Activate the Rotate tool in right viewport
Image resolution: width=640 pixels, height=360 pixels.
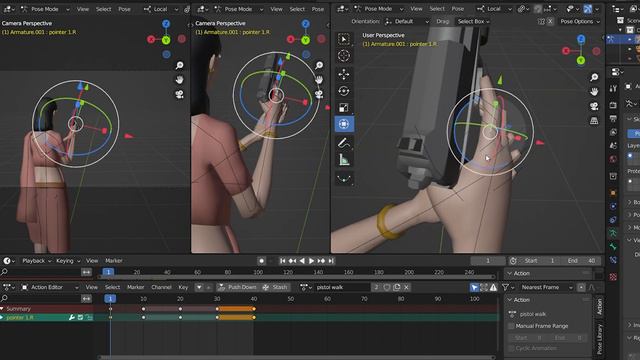[x=344, y=91]
